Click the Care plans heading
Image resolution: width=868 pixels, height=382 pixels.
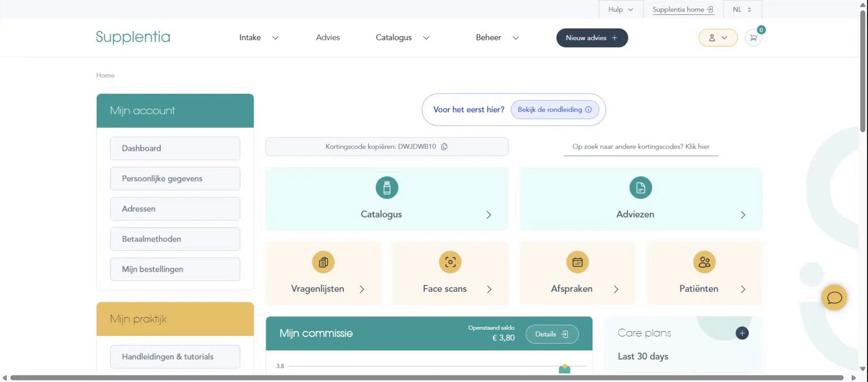click(x=644, y=333)
